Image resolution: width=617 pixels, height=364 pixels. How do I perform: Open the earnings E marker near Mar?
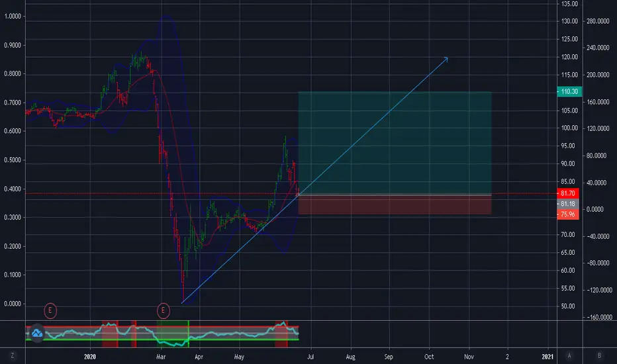coord(163,311)
